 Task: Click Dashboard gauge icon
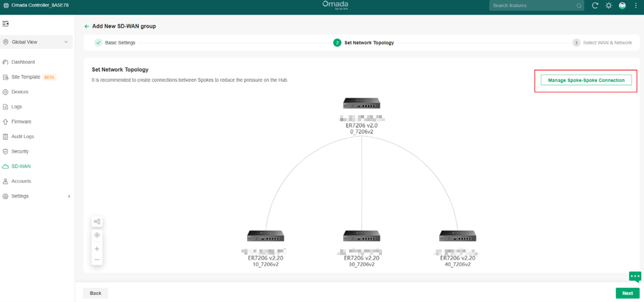coord(5,62)
